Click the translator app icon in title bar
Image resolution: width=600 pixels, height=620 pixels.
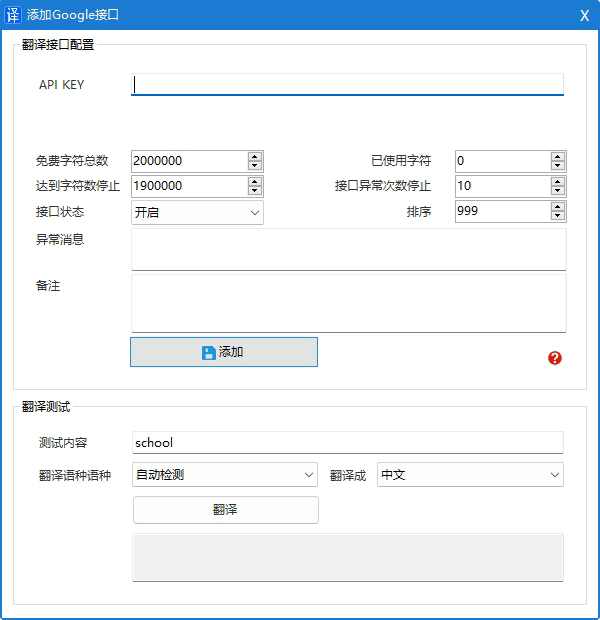pos(13,14)
